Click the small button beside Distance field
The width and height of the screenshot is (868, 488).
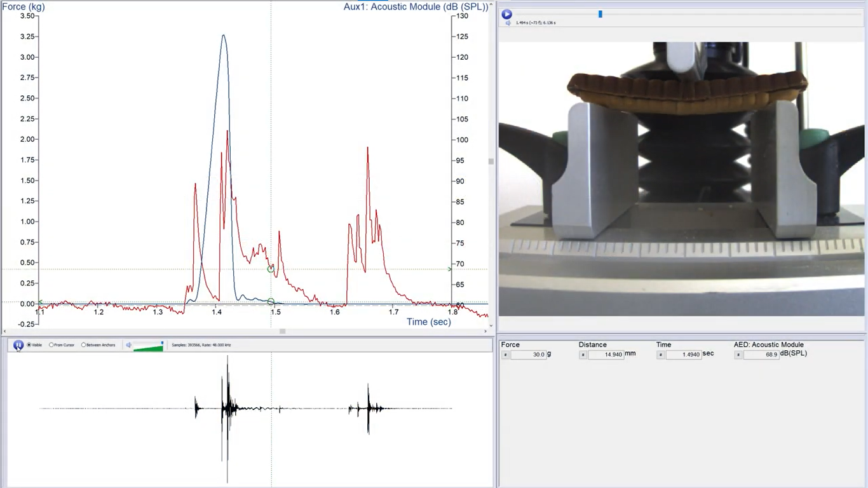pos(583,355)
